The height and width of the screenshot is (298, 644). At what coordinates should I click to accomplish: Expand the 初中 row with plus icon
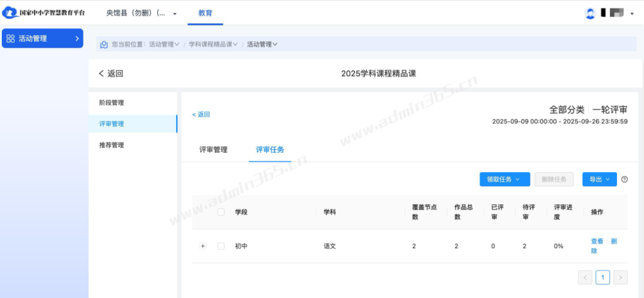click(203, 246)
